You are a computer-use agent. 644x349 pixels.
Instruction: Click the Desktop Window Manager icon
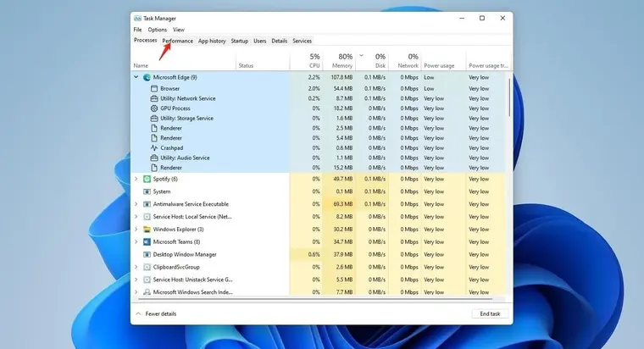147,255
